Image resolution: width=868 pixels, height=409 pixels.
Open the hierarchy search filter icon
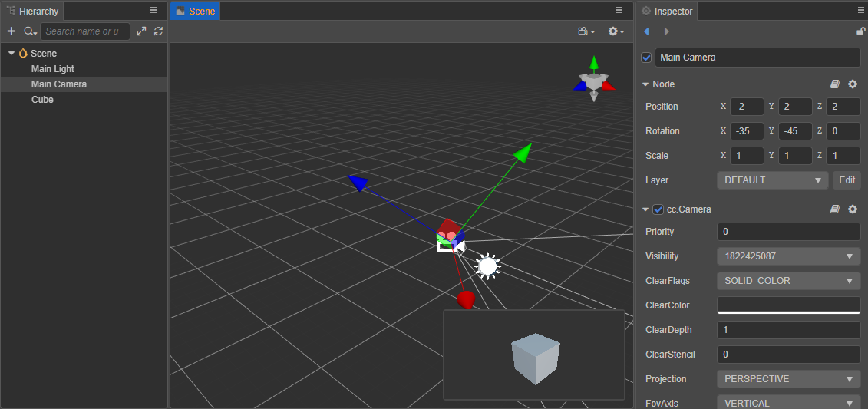[30, 31]
